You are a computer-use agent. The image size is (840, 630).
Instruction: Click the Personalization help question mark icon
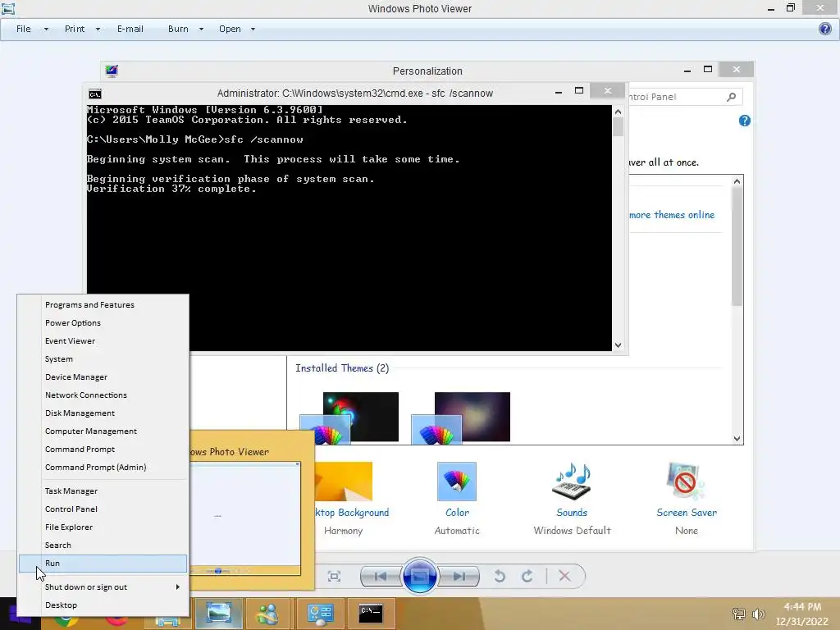pos(745,121)
